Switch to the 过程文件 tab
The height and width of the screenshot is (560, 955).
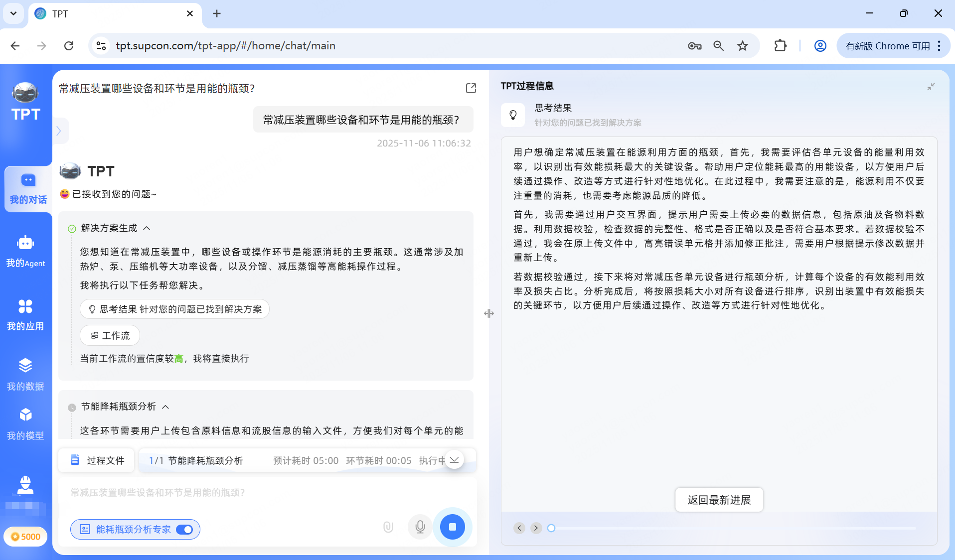tap(96, 460)
